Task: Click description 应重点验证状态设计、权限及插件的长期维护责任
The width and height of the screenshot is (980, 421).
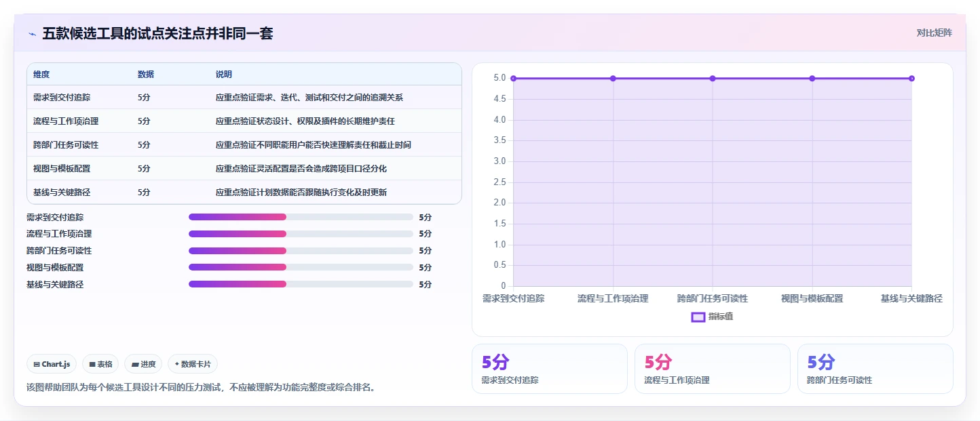Action: click(305, 121)
